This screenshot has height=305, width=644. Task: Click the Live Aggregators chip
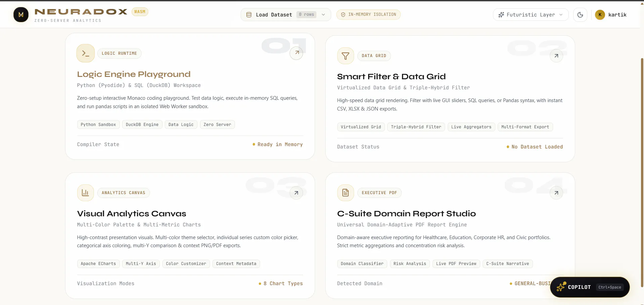(471, 127)
